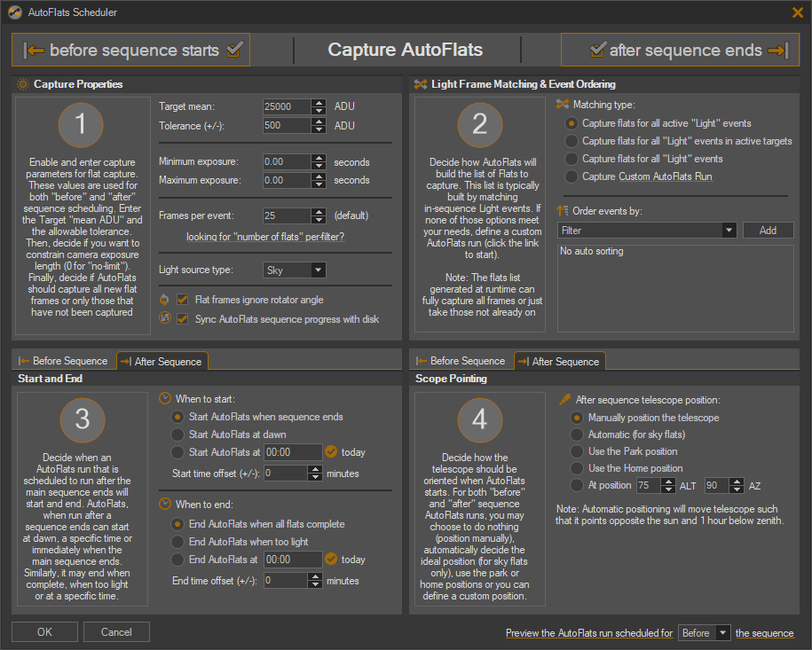This screenshot has height=650, width=812.
Task: Click the sync icon by Sync AutoFlats option
Action: pos(165,317)
